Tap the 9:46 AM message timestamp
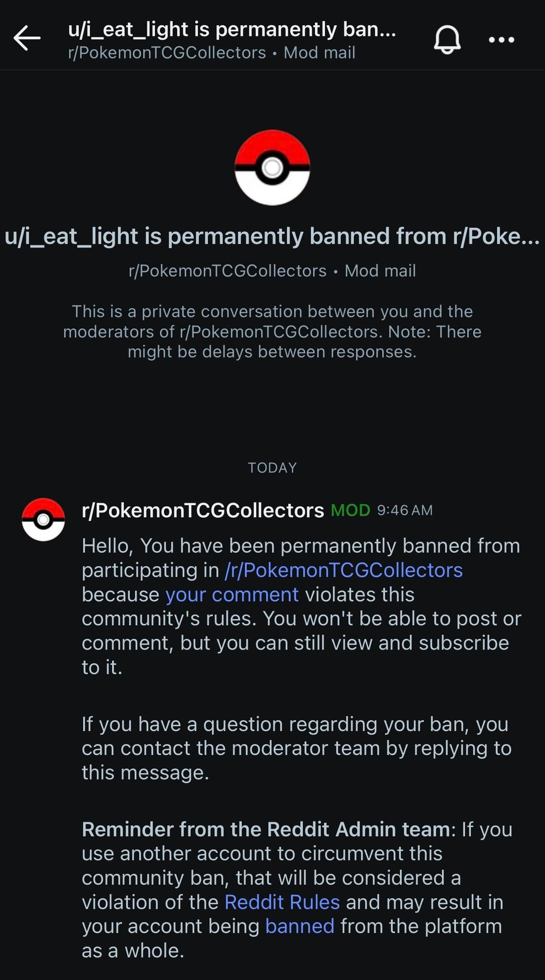 (x=405, y=510)
